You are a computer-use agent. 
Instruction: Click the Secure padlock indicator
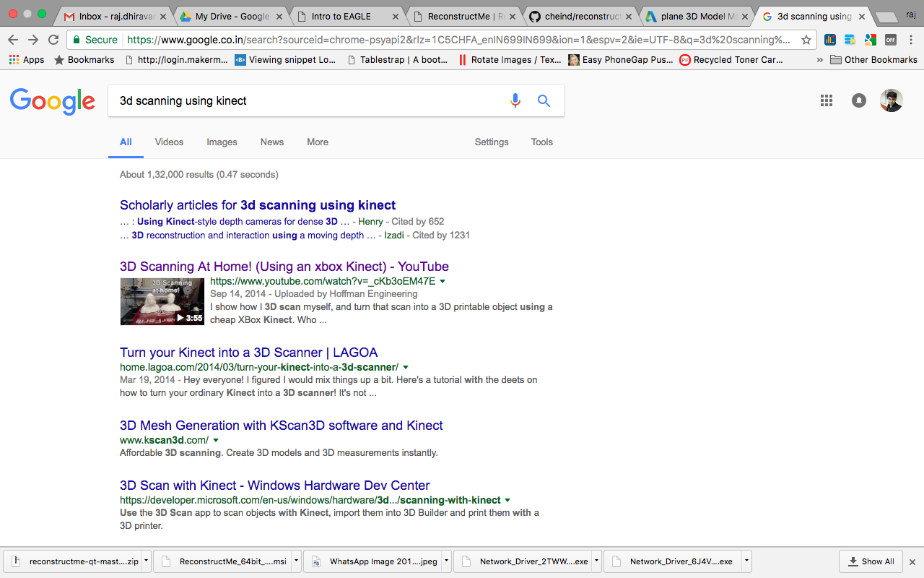pyautogui.click(x=95, y=40)
